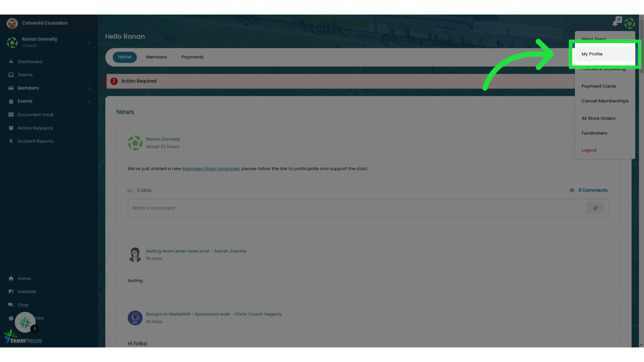Select My Profile menu item

[592, 54]
